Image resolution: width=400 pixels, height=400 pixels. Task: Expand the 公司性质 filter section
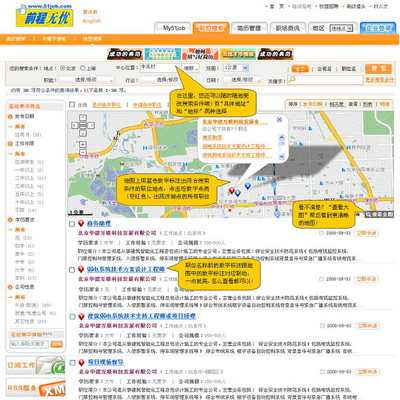click(x=10, y=287)
